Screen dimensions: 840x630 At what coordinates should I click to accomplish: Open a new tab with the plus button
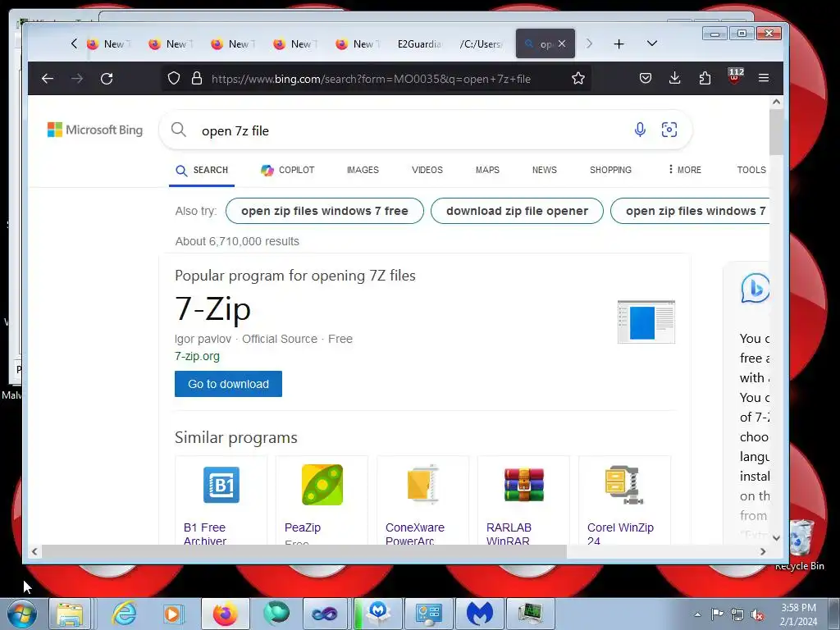pyautogui.click(x=619, y=44)
